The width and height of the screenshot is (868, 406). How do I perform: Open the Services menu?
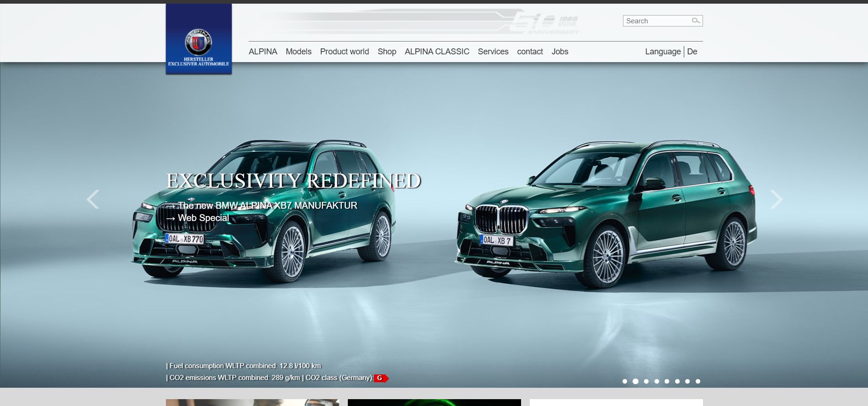tap(493, 52)
